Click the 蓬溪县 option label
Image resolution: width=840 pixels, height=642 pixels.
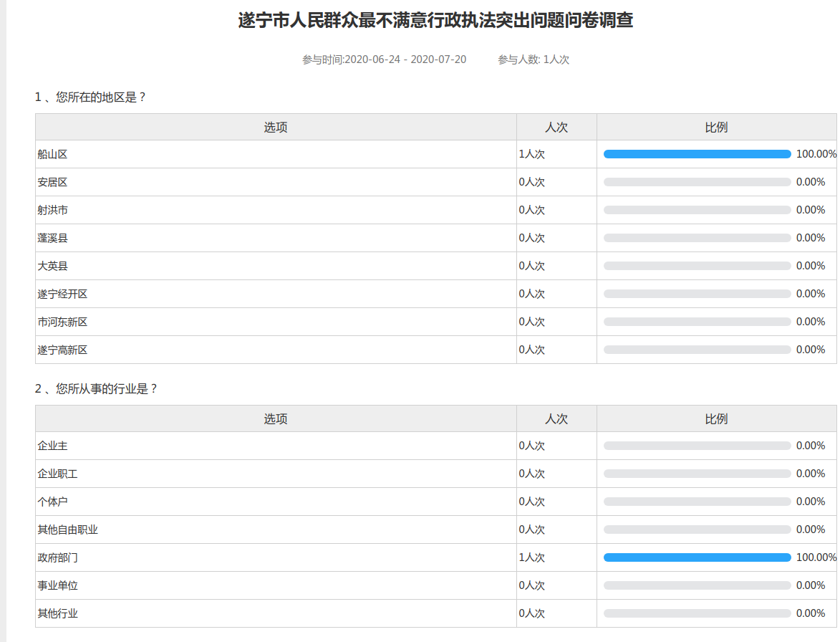(52, 238)
